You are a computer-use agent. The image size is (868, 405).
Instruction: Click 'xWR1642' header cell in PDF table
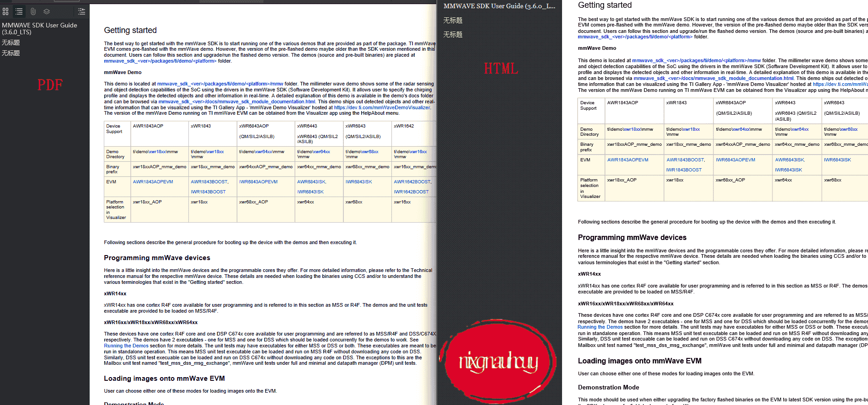[x=404, y=126]
